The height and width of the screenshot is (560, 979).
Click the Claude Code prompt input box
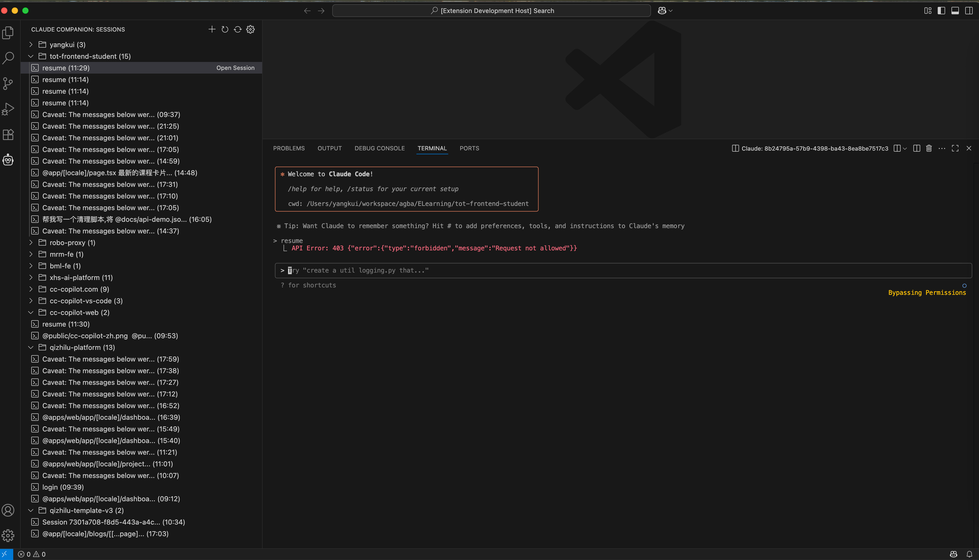pos(623,270)
